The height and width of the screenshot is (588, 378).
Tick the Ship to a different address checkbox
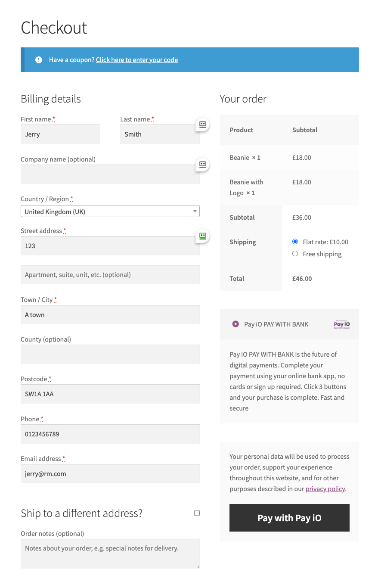197,513
